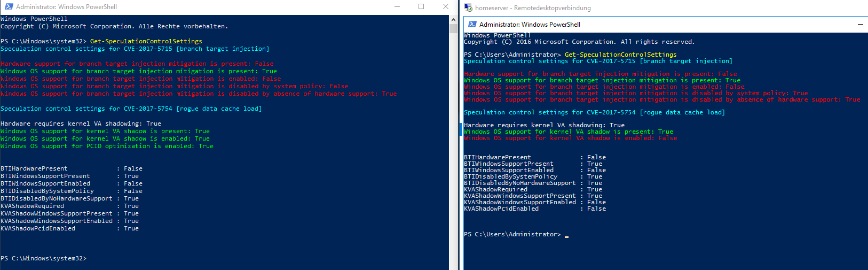Viewport: 868px width, 270px height.
Task: Close the left PowerShell window
Action: pos(446,7)
